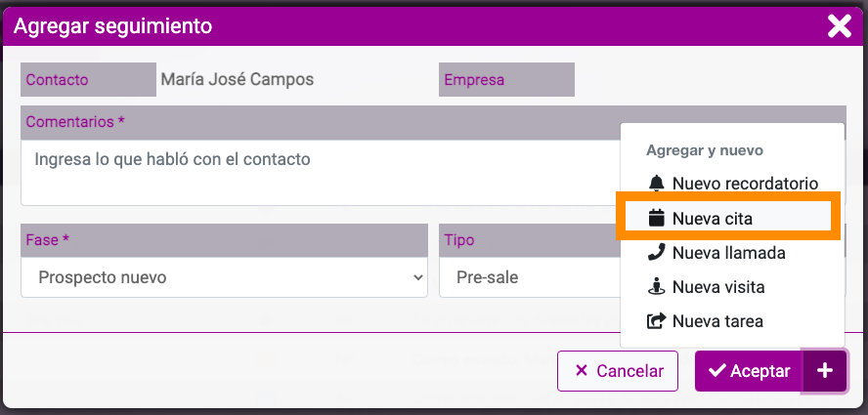Close the Agregar seguimiento dialog
Viewport: 868px width, 415px height.
coord(840,26)
